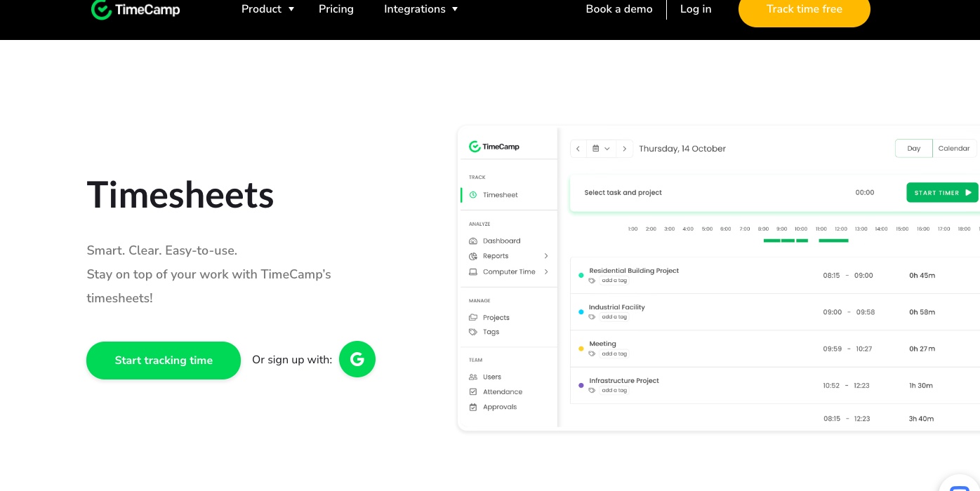Click the purple Infrastructure Project color dot
This screenshot has width=980, height=491.
(581, 385)
